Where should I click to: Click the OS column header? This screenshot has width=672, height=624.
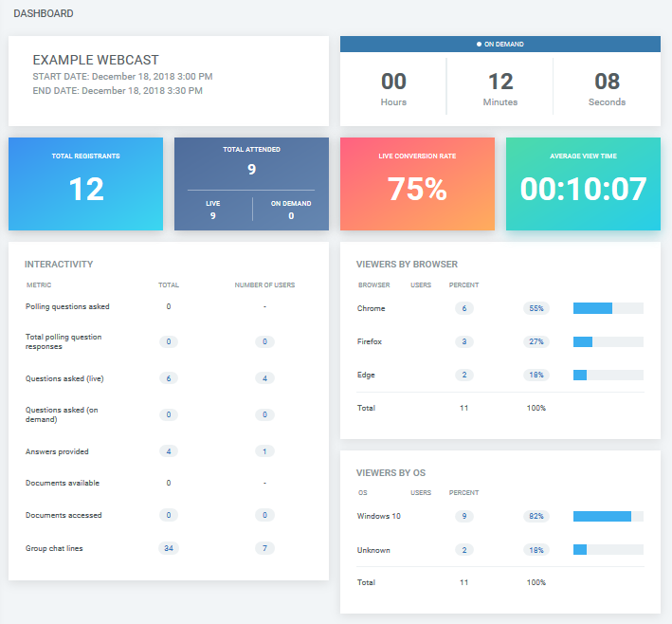coord(363,493)
